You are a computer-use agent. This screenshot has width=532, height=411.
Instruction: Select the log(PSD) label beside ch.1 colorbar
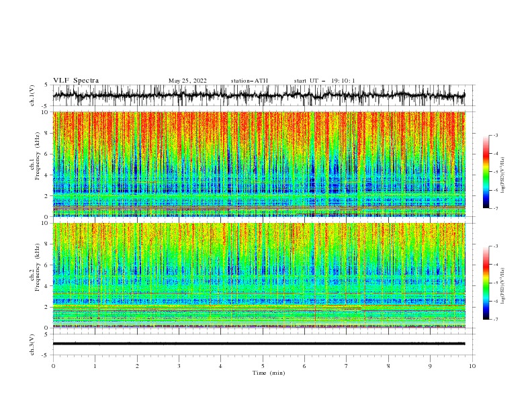click(502, 175)
